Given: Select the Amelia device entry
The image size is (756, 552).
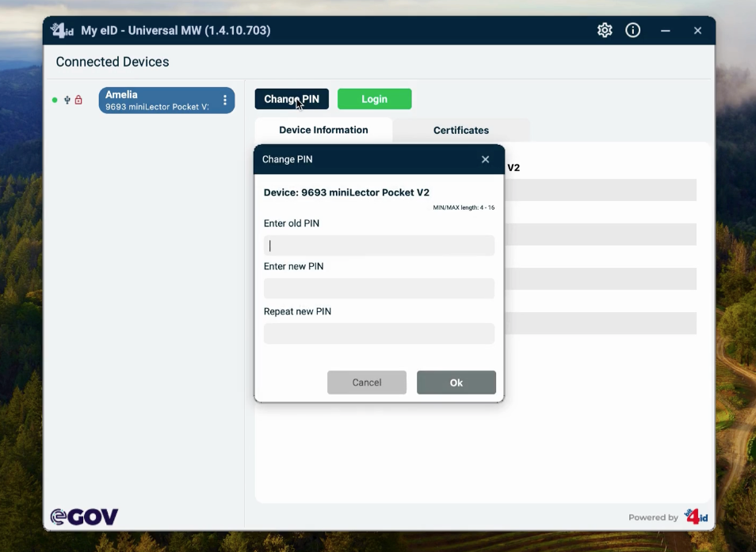Looking at the screenshot, I should point(167,101).
